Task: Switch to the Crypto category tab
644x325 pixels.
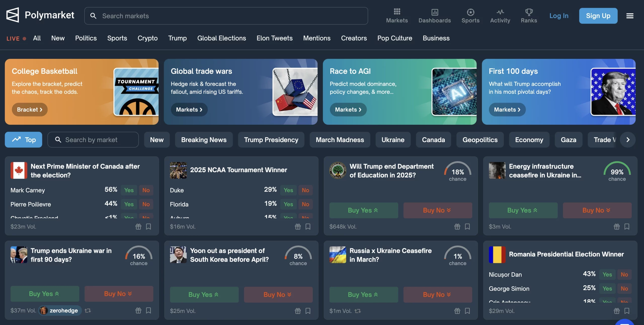Action: pos(147,38)
